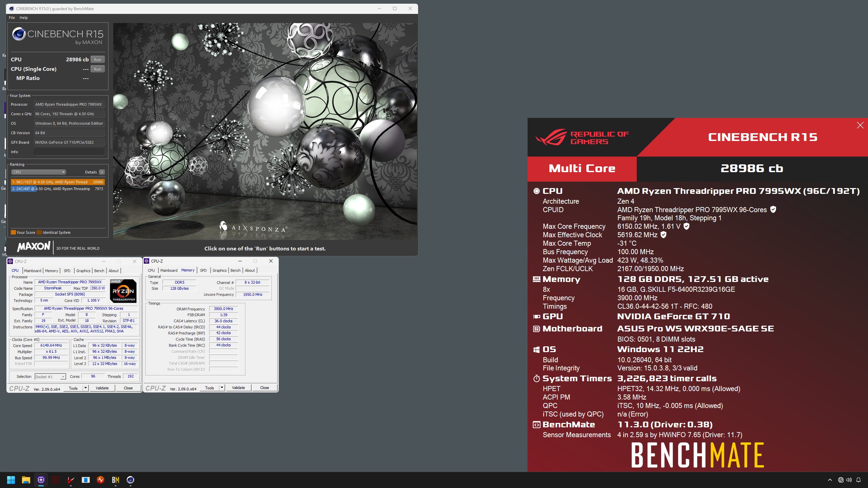Open About tab in CPU-Z memory window

click(250, 270)
